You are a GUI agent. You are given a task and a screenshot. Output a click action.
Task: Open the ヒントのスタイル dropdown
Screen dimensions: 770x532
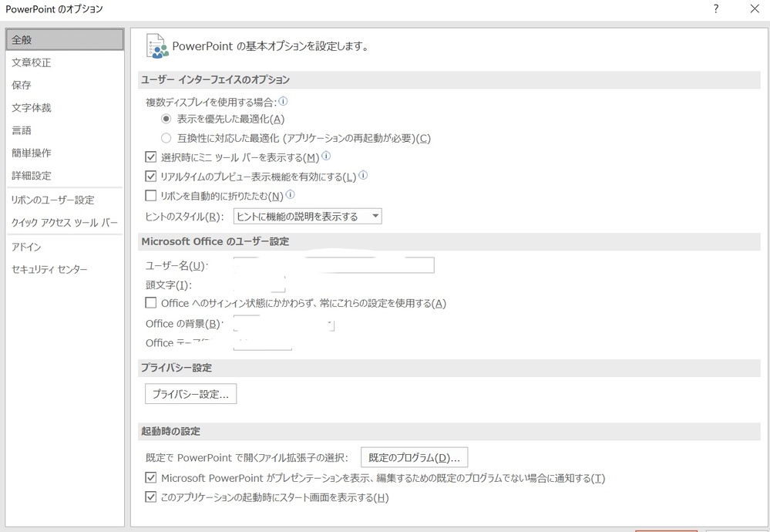(308, 216)
